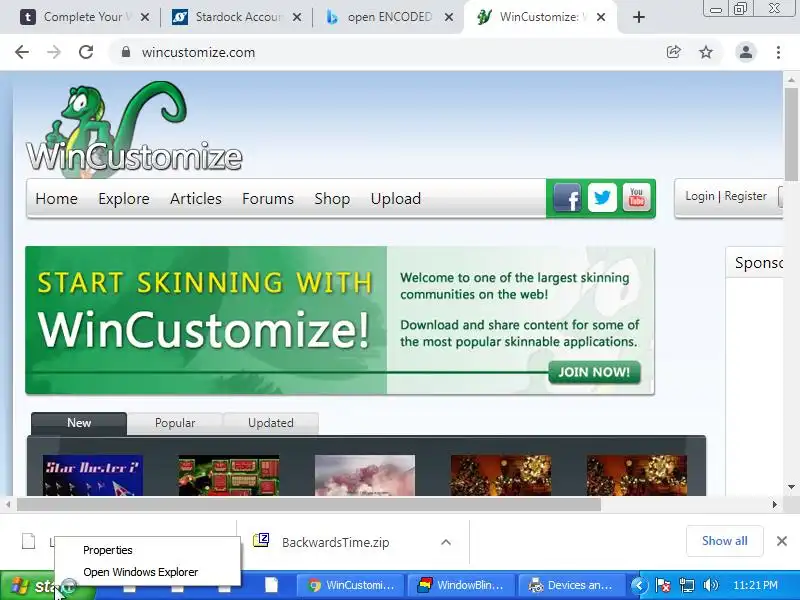Screen dimensions: 800x600
Task: Select the Updated tab
Action: pyautogui.click(x=270, y=423)
